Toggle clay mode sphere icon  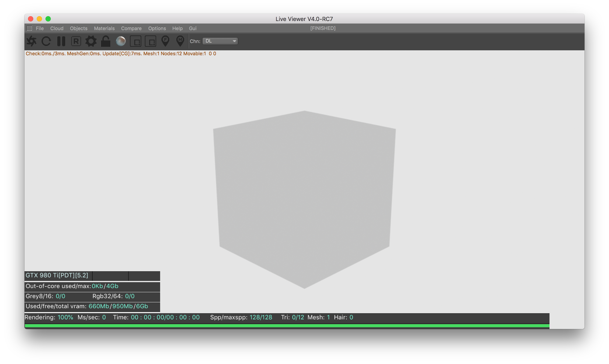[121, 41]
